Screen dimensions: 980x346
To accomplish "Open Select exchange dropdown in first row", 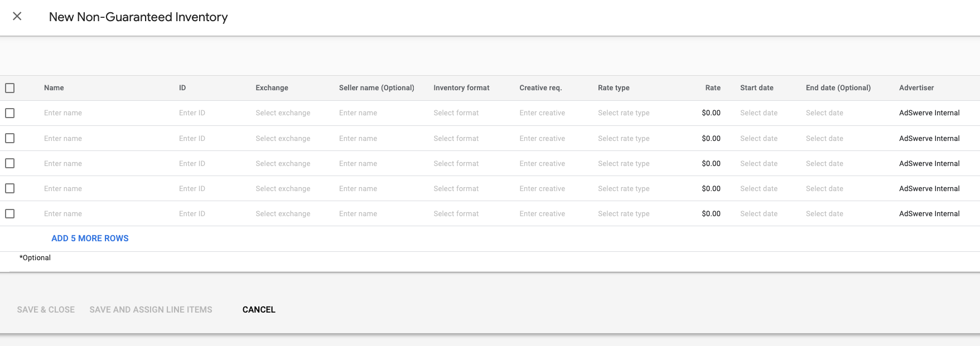I will [x=283, y=113].
